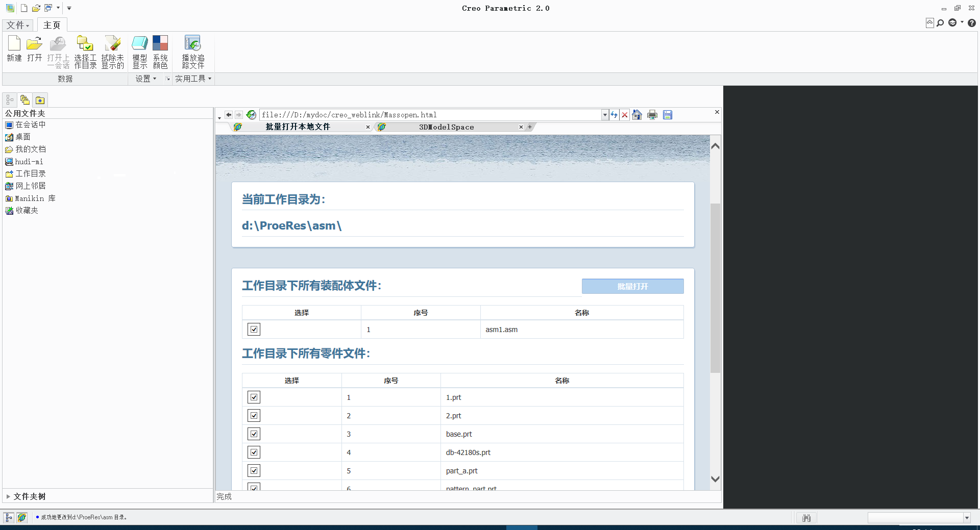Close the 批量打开本地文件 browser tab
Viewport: 980px width, 530px height.
367,127
